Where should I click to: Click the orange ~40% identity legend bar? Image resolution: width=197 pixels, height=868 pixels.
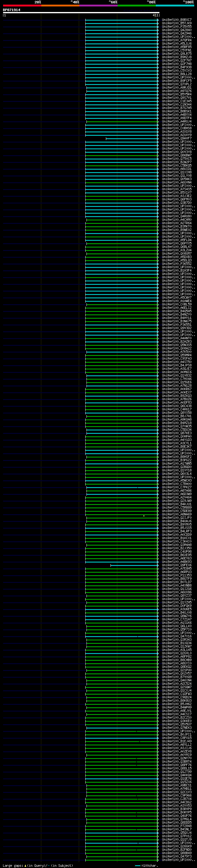60,6
